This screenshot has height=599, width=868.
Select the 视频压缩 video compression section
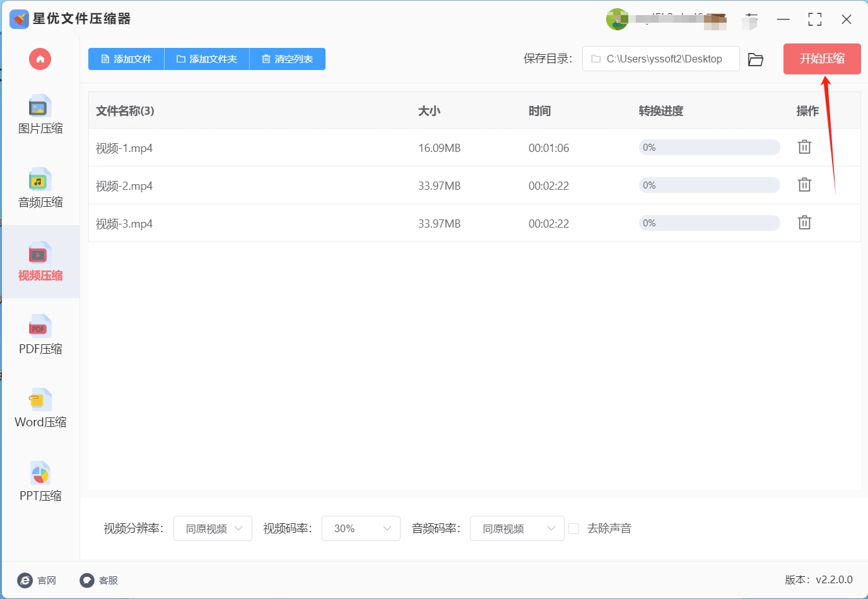[40, 262]
